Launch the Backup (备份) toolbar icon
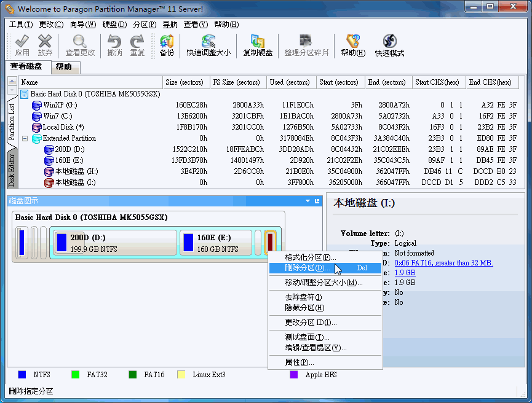The height and width of the screenshot is (403, 532). (x=167, y=42)
